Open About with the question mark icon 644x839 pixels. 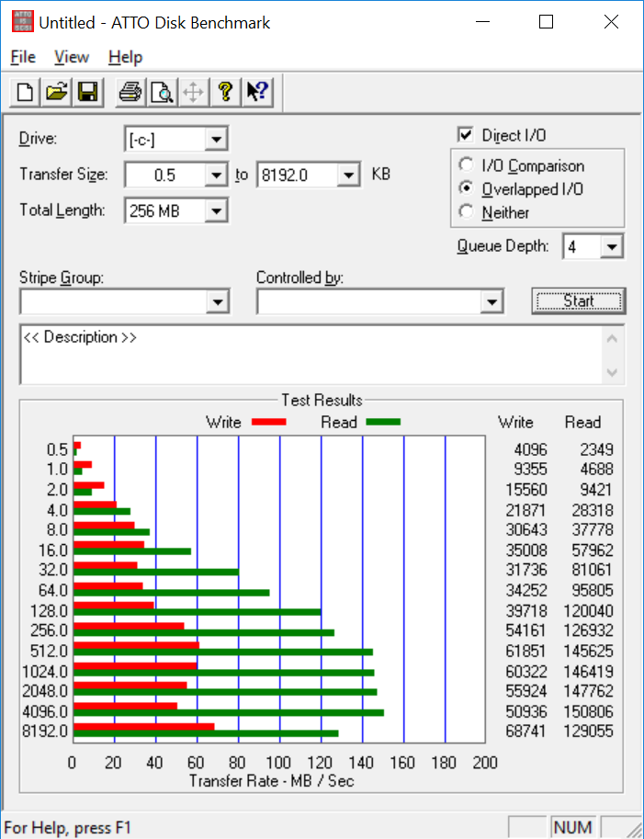click(225, 92)
